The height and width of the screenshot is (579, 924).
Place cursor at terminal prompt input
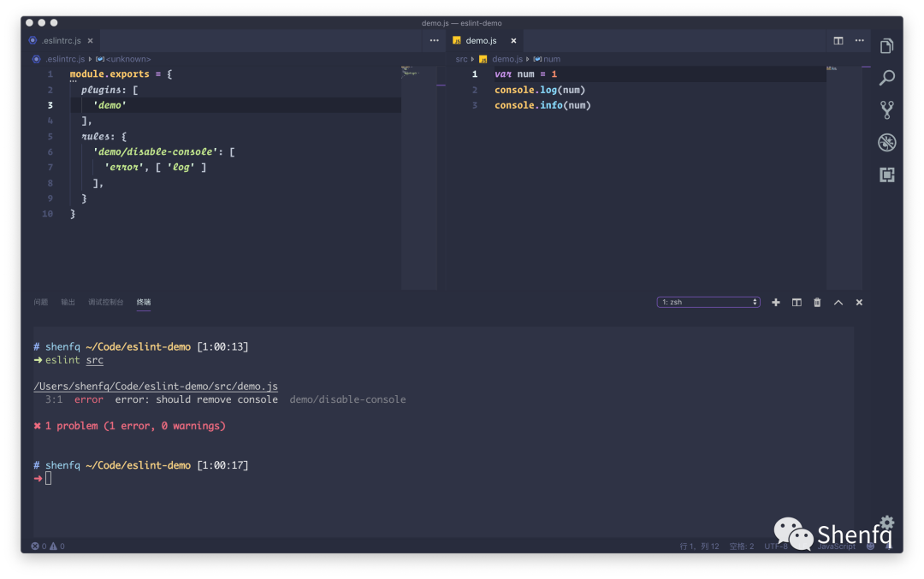tap(48, 478)
